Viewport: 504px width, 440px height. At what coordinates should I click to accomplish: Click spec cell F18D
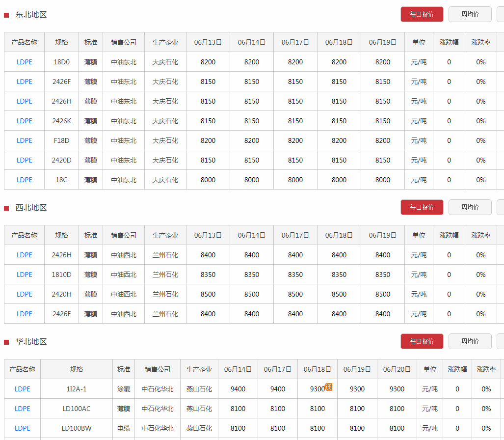(61, 140)
